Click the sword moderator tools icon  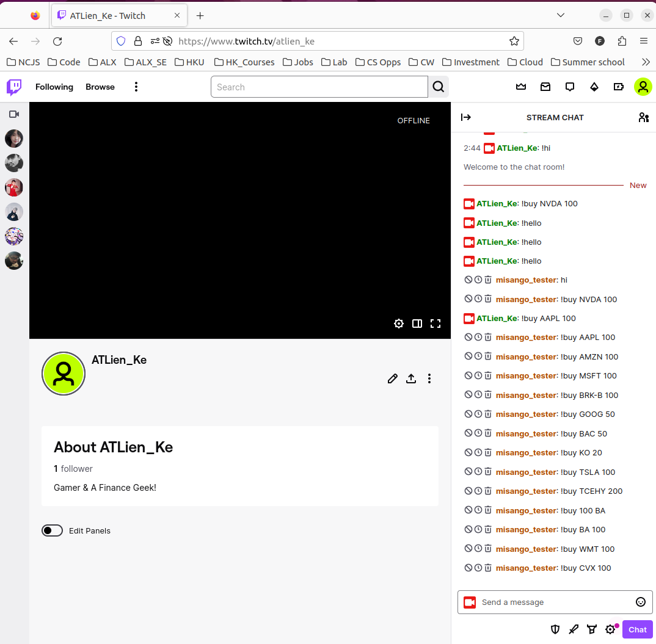(574, 629)
